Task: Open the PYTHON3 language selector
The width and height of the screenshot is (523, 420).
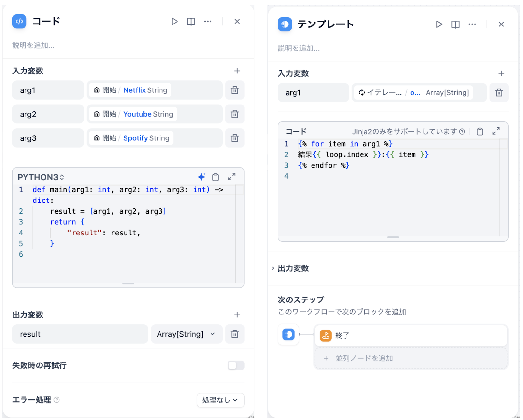Action: (41, 177)
